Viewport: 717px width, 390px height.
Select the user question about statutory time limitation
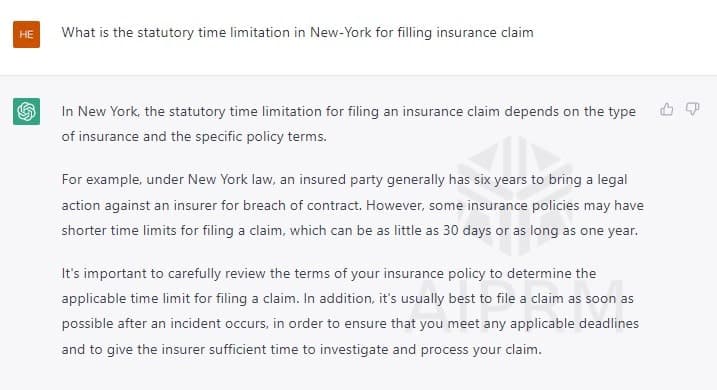point(298,33)
